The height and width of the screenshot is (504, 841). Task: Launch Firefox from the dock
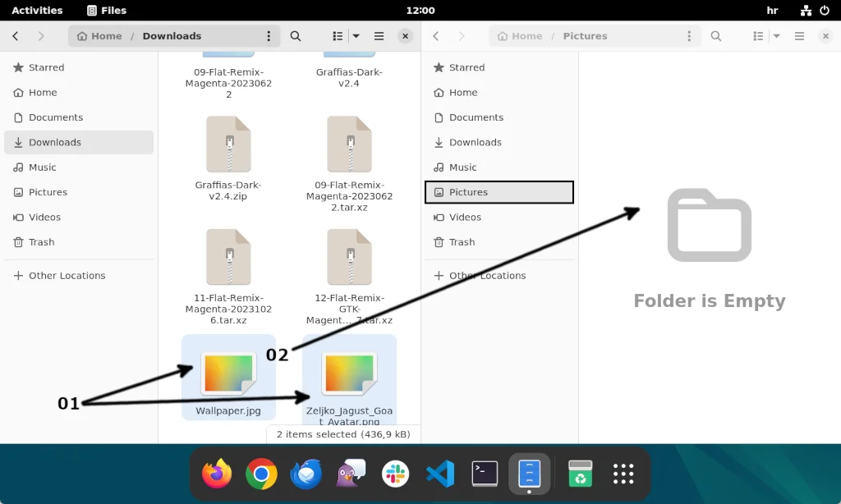pos(217,474)
